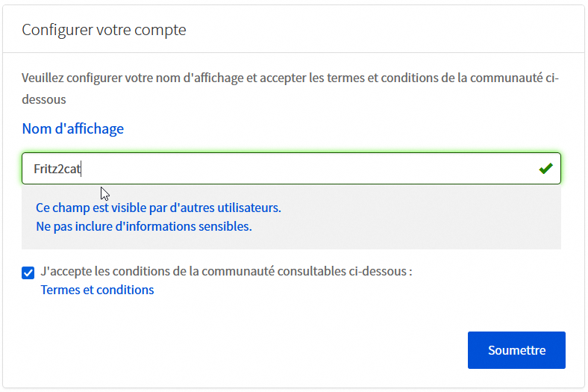This screenshot has height=392, width=588.
Task: Focus the display name input field
Action: (x=298, y=169)
